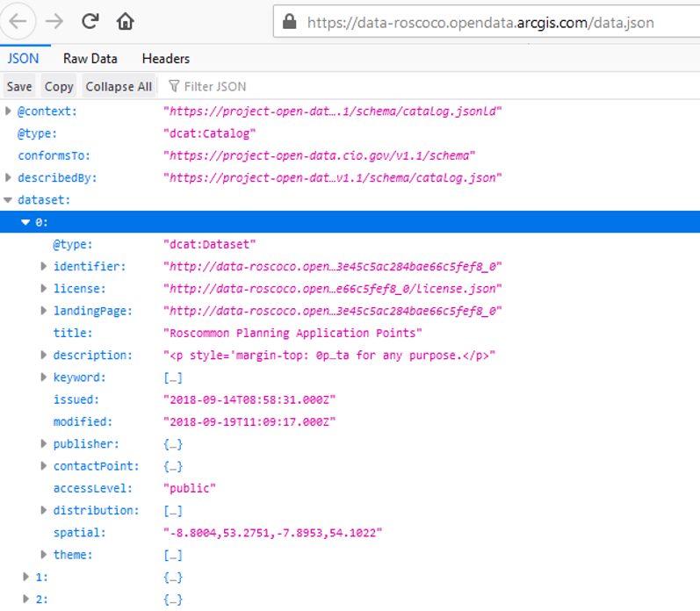
Task: Click the browser Forward arrow button
Action: [54, 21]
